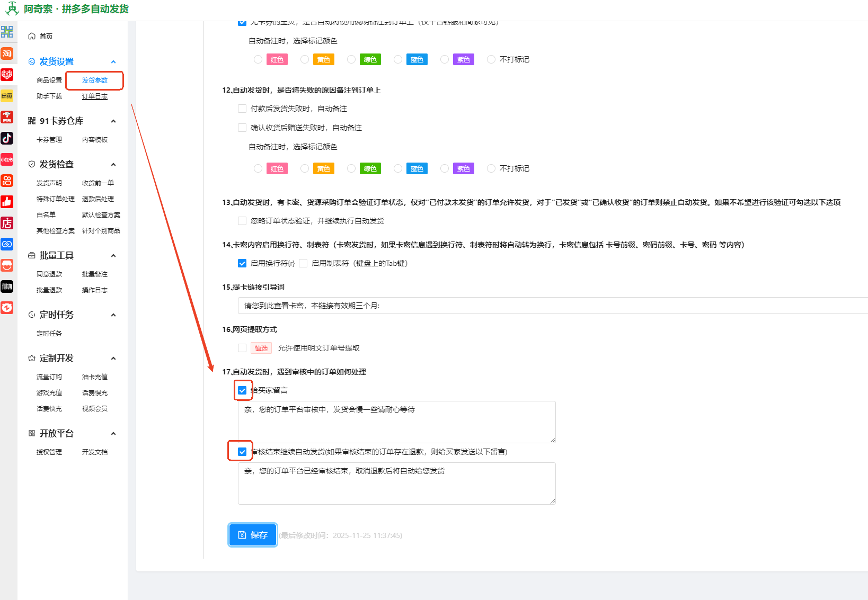Open the 发货参数 menu item
Image resolution: width=868 pixels, height=600 pixels.
click(95, 80)
